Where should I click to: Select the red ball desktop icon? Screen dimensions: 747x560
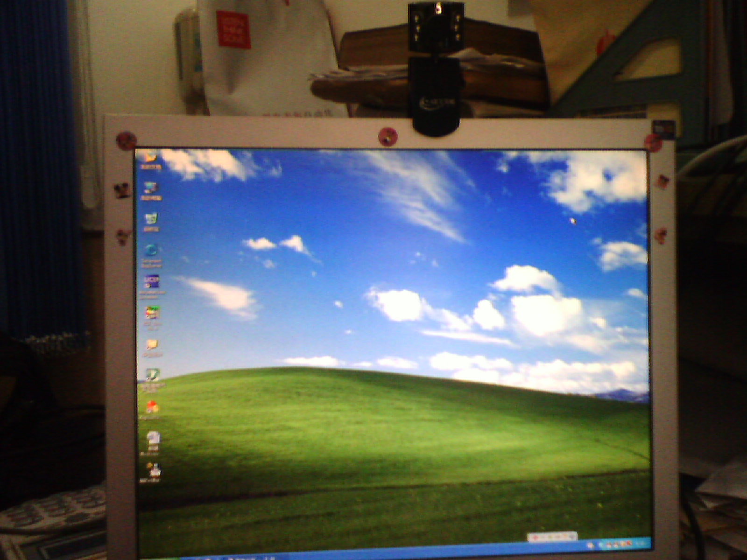pyautogui.click(x=152, y=407)
